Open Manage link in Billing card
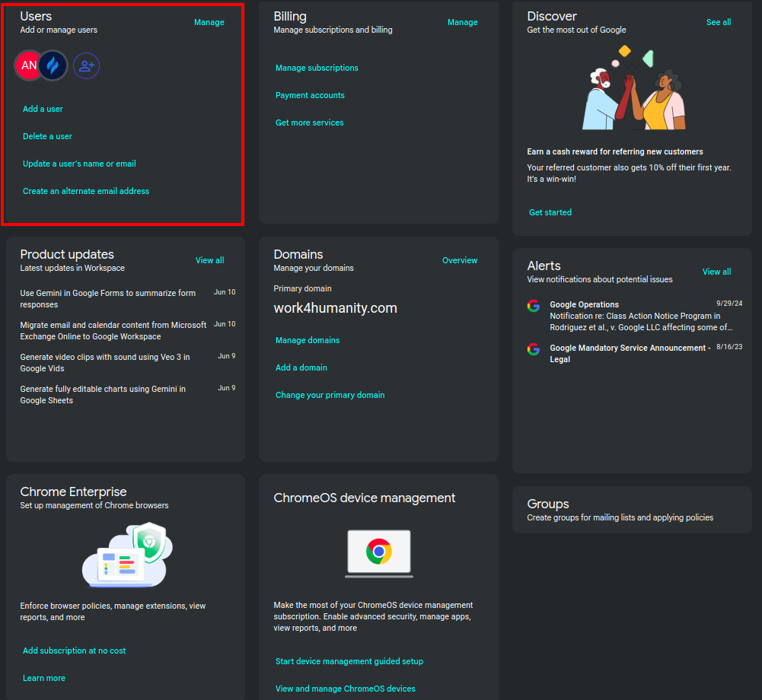This screenshot has height=700, width=762. (x=463, y=22)
